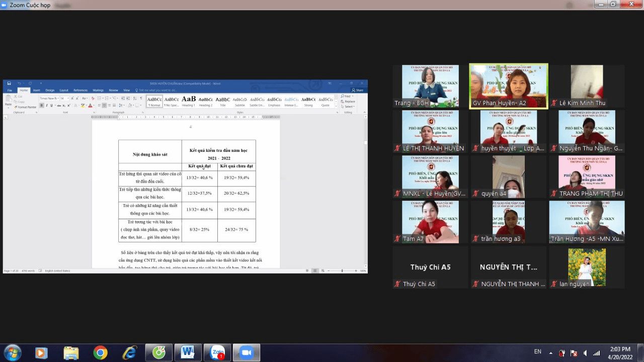Open the font name dropdown
Viewport: 644px width, 362px height.
pyautogui.click(x=58, y=99)
